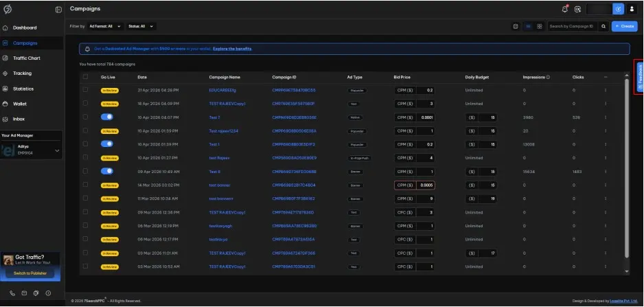644x307 pixels.
Task: Click the column settings icon in the toolbar
Action: (x=516, y=26)
